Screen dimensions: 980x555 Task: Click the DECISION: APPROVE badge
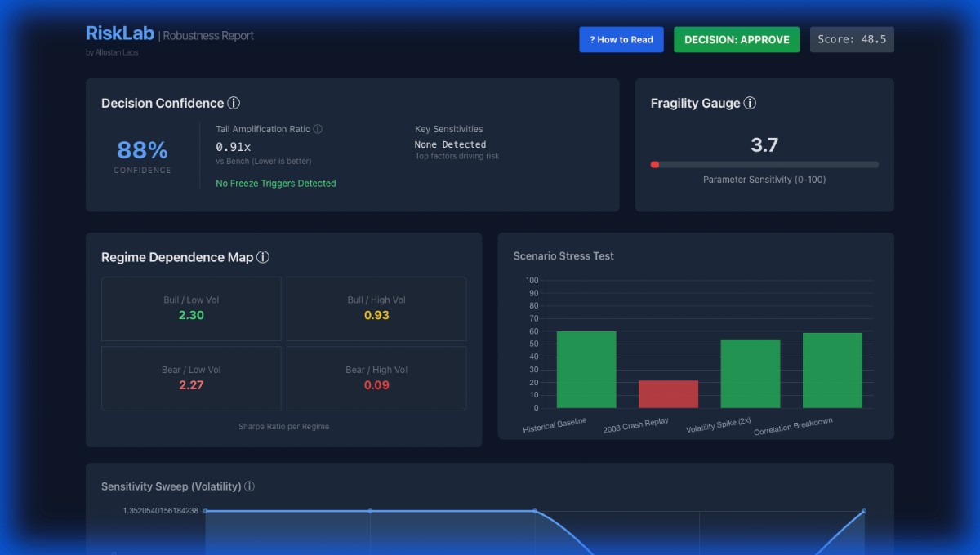pos(737,39)
